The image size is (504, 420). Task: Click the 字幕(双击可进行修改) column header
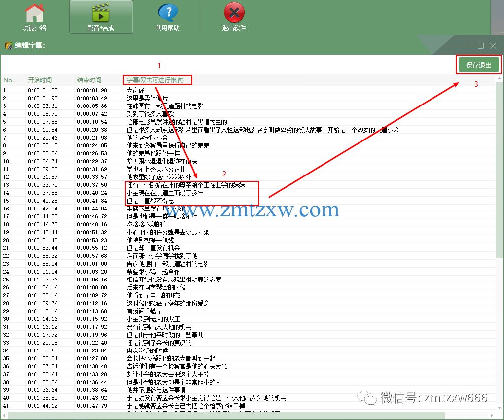[155, 80]
